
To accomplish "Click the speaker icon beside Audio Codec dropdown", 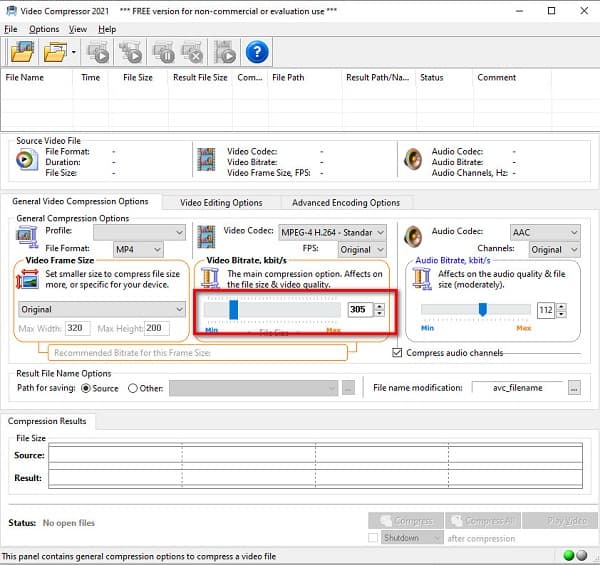I will click(413, 236).
